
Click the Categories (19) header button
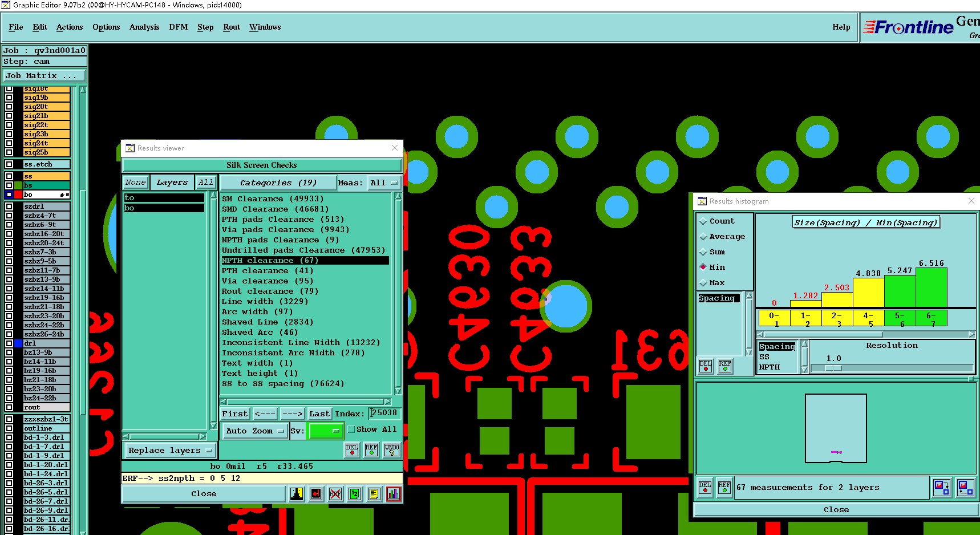[278, 183]
